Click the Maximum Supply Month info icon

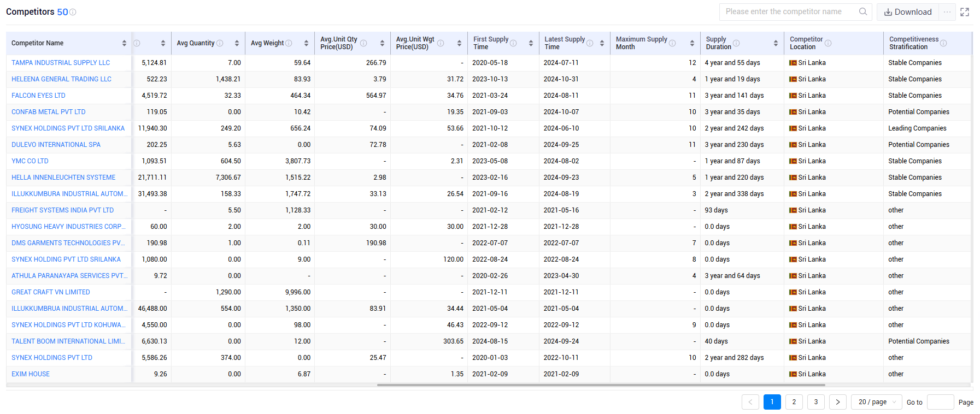pos(672,43)
